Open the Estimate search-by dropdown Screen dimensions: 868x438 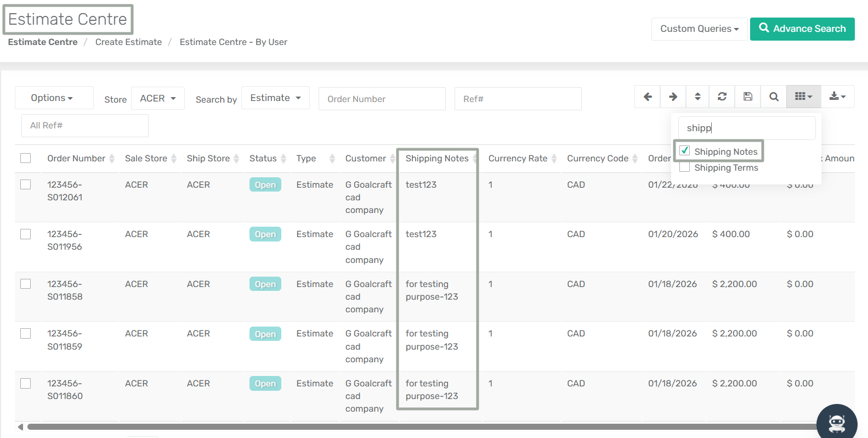(275, 98)
